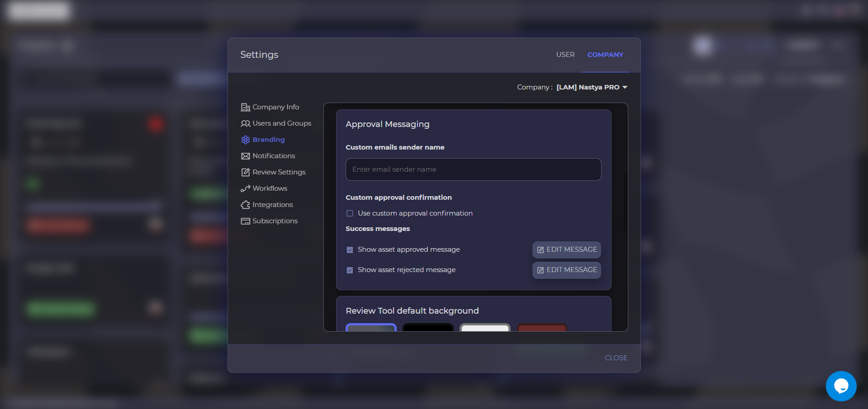Click the Notifications envelope icon
The height and width of the screenshot is (409, 868).
coord(245,156)
